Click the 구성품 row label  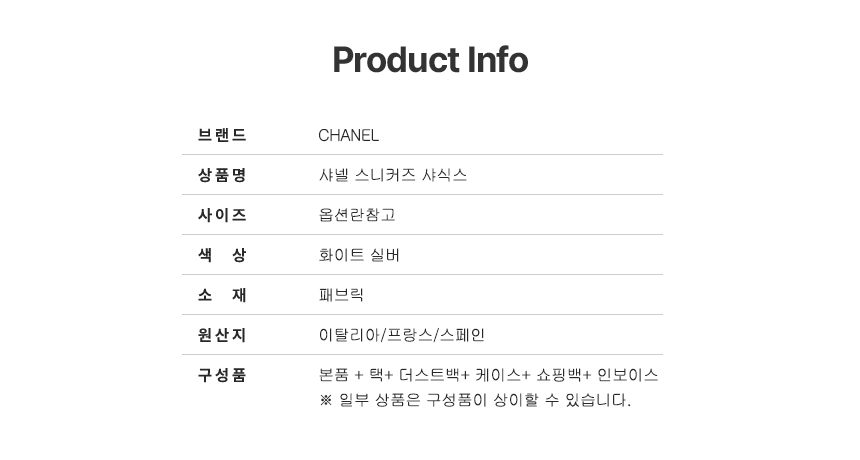(222, 375)
